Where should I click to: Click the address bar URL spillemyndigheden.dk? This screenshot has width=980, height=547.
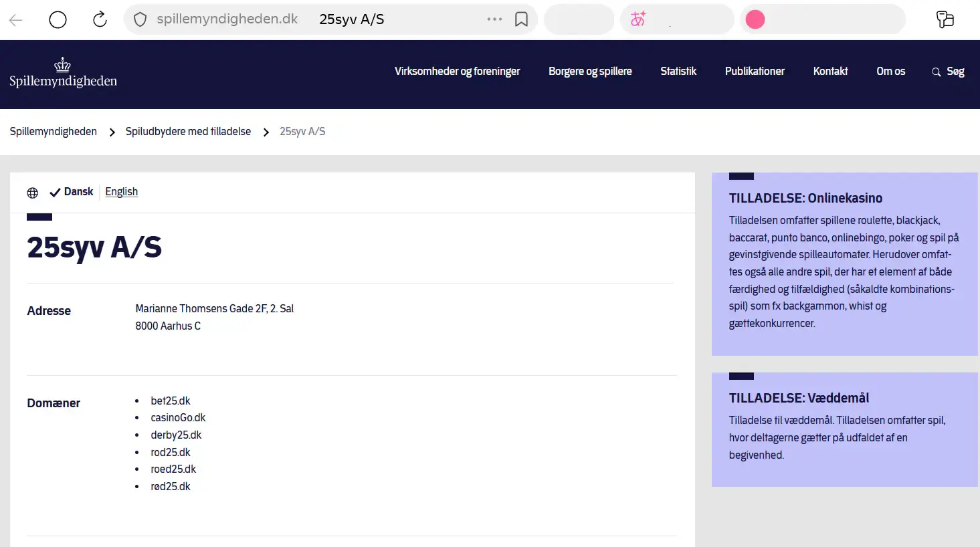(227, 19)
